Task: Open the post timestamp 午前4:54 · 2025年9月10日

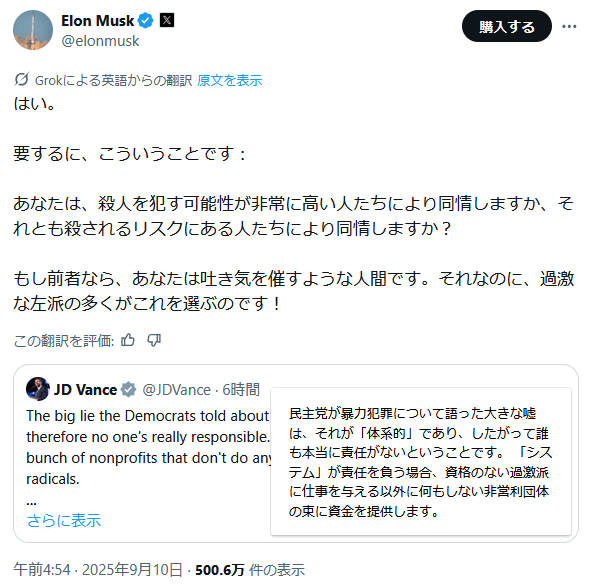Action: point(98,570)
